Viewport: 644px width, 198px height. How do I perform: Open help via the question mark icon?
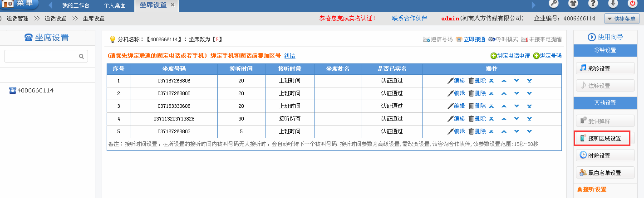593,4
